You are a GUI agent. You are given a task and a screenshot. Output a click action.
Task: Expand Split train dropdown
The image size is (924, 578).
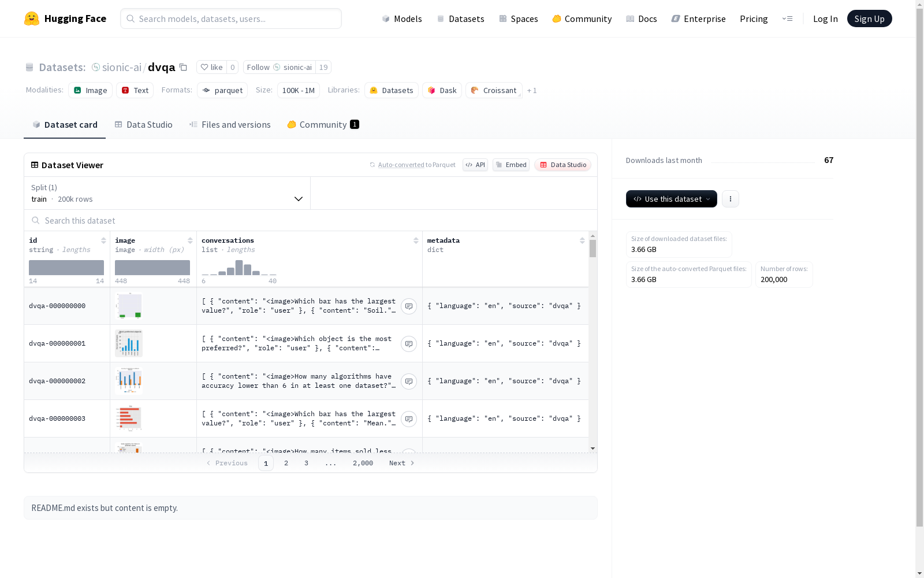pos(167,193)
